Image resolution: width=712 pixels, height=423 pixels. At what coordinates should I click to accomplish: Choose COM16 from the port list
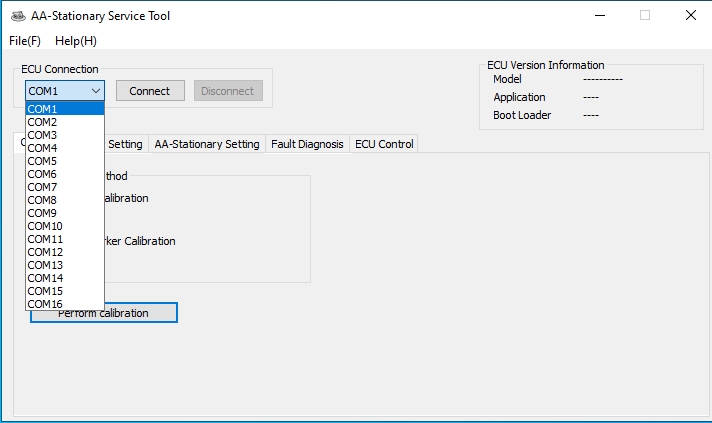pyautogui.click(x=65, y=304)
